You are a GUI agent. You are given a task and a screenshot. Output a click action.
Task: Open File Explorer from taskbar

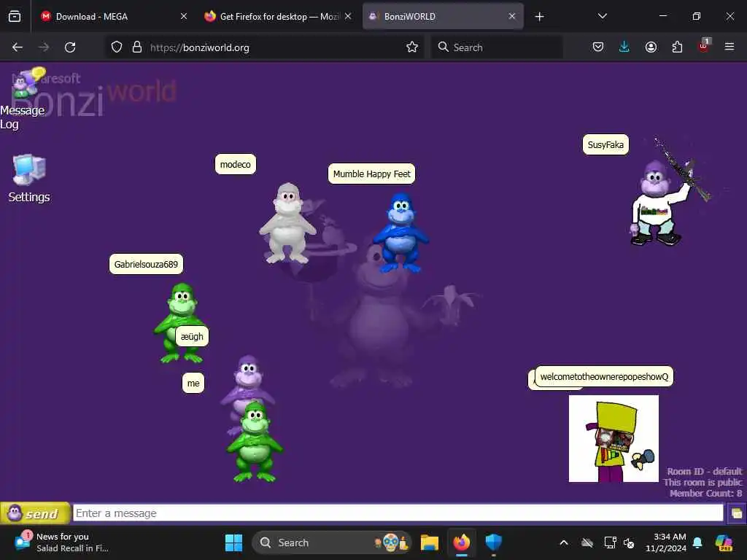(429, 542)
